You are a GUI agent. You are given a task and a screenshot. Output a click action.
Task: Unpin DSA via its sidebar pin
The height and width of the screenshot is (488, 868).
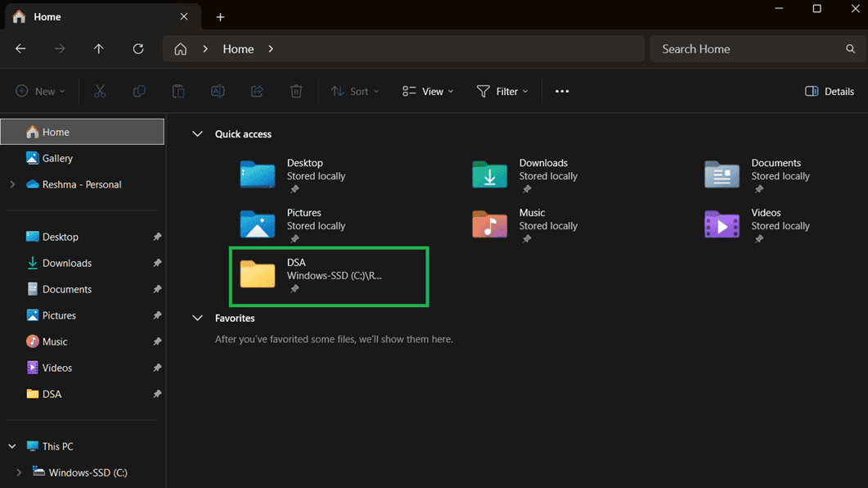click(x=157, y=394)
